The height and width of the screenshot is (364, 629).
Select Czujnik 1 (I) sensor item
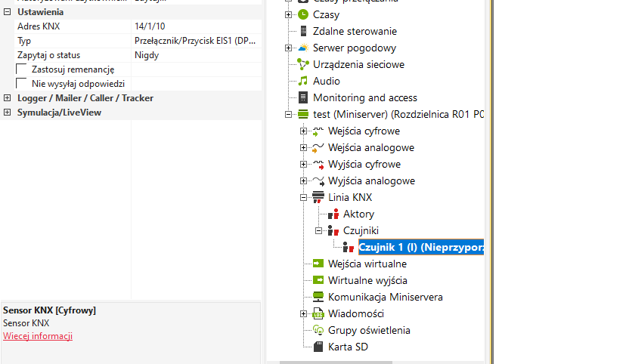point(420,247)
